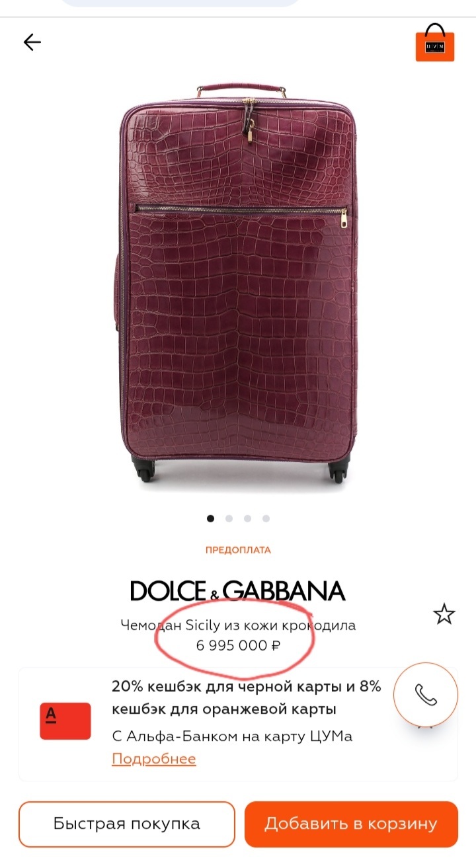
Task: Switch to the third photo dot
Action: 247,518
